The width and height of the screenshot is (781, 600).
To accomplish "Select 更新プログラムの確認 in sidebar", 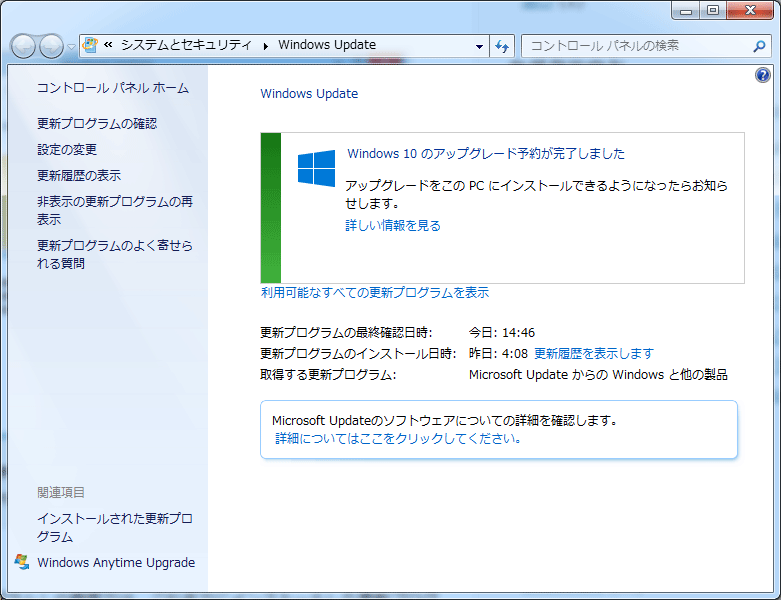I will click(x=97, y=123).
